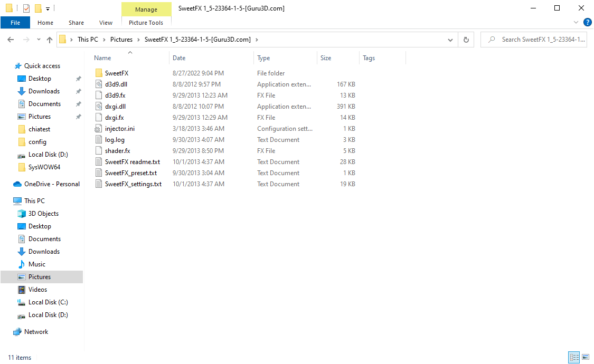Open the Share ribbon tab
This screenshot has width=594, height=364.
76,23
